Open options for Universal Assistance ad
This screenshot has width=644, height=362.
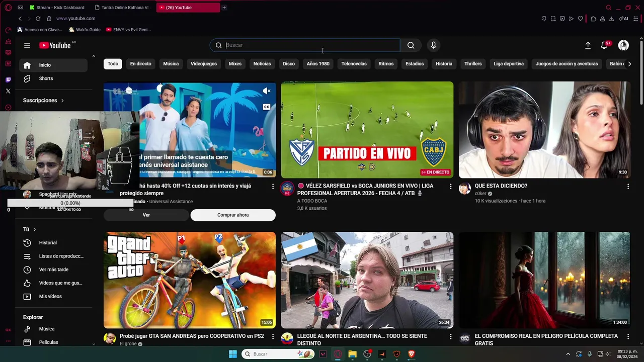[273, 187]
